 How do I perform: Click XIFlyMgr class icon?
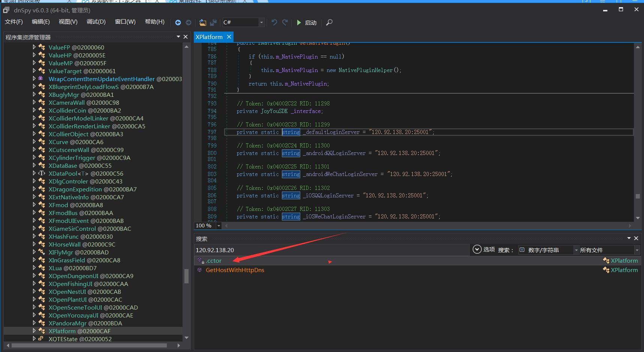(42, 252)
